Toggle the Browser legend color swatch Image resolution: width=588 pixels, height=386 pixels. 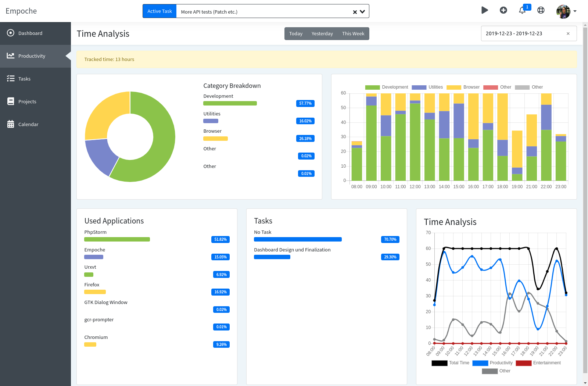pos(453,87)
